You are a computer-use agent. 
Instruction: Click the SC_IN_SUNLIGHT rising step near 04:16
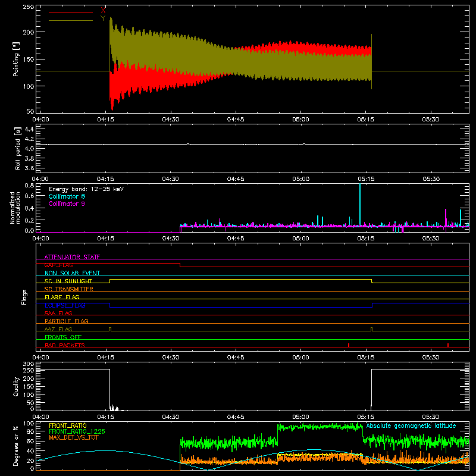(110, 281)
